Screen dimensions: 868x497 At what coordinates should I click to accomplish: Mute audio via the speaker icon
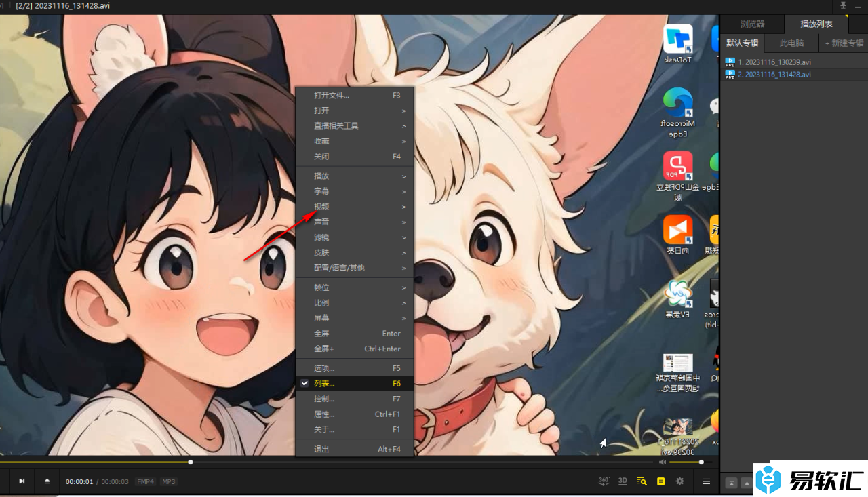click(663, 462)
